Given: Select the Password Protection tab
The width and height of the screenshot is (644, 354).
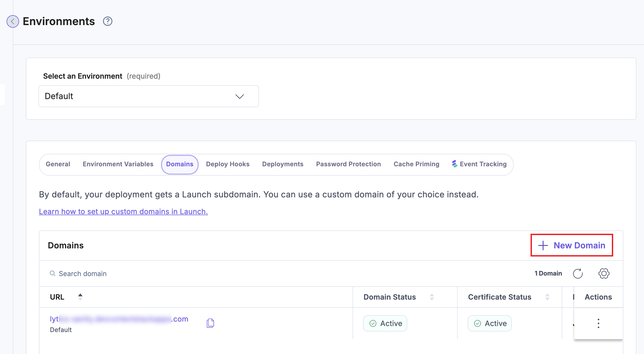Looking at the screenshot, I should (x=348, y=164).
